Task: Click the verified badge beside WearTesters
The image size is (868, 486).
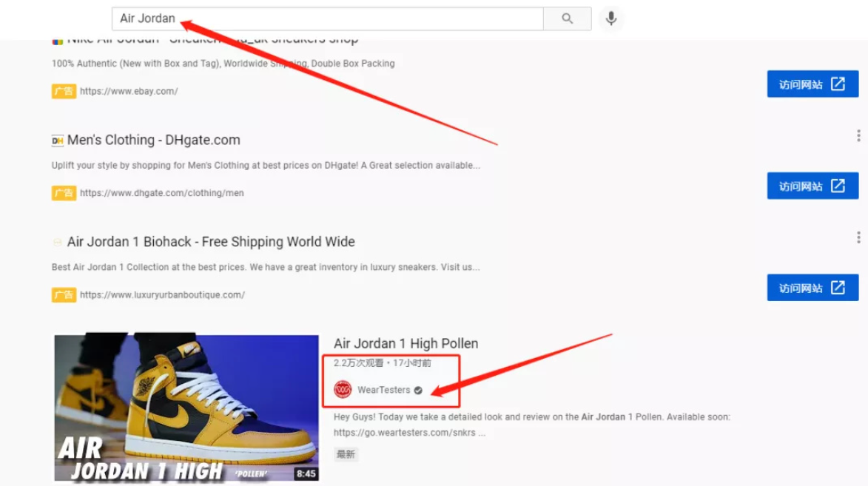Action: pos(418,390)
